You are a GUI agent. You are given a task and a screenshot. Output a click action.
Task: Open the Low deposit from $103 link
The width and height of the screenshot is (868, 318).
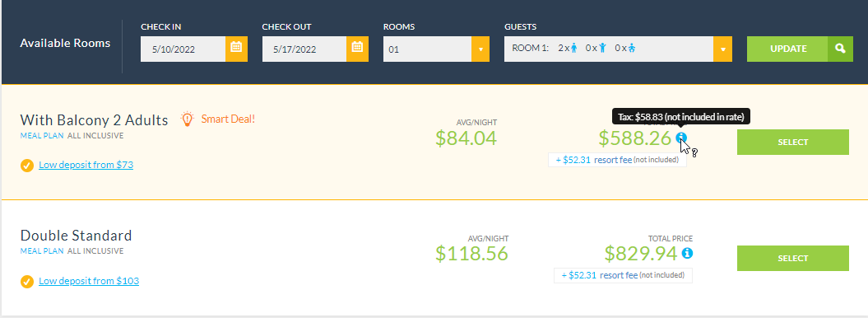pyautogui.click(x=89, y=281)
